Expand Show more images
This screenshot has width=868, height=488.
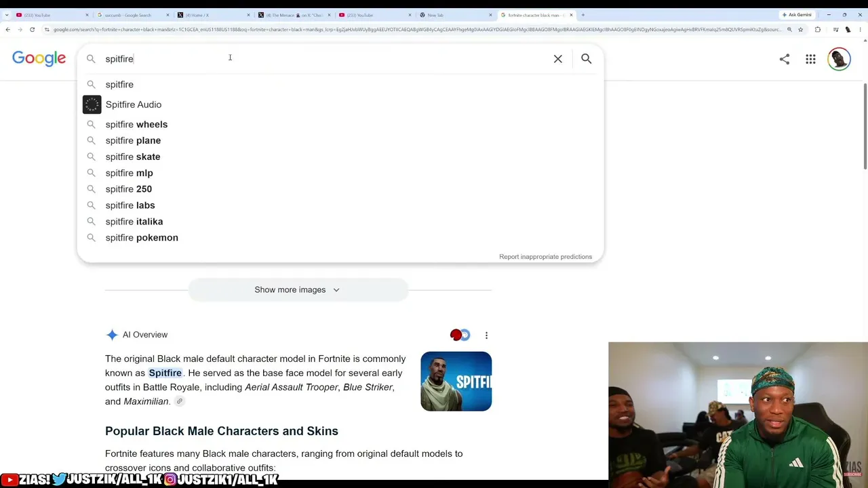(x=298, y=289)
